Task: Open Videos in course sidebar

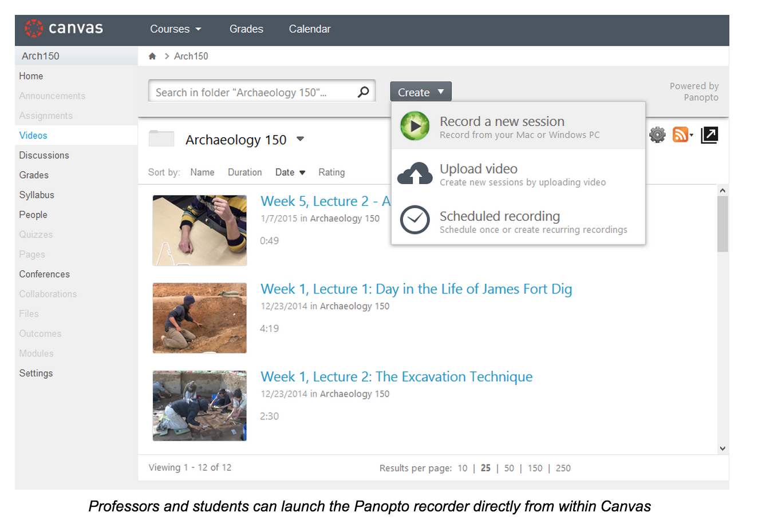Action: pos(33,136)
